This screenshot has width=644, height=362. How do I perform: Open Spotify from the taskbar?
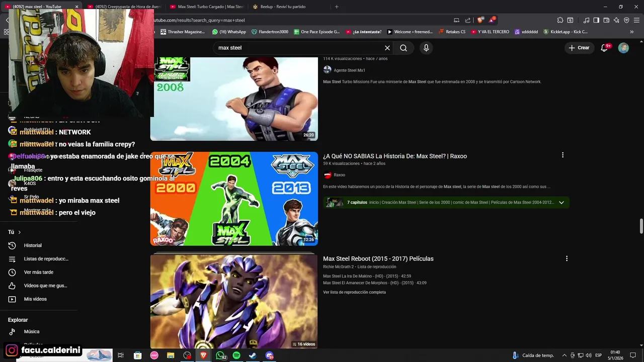(x=236, y=355)
